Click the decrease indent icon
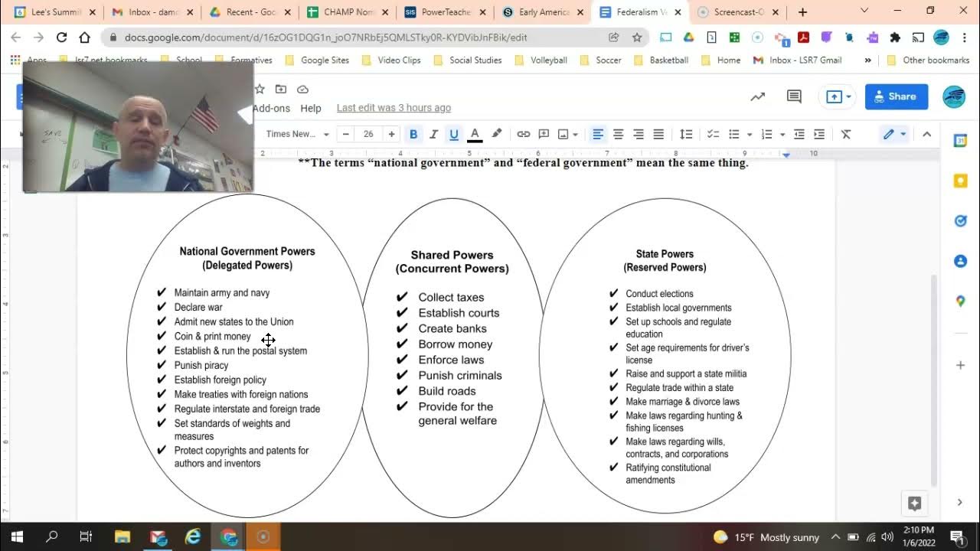The height and width of the screenshot is (551, 980). 799,134
